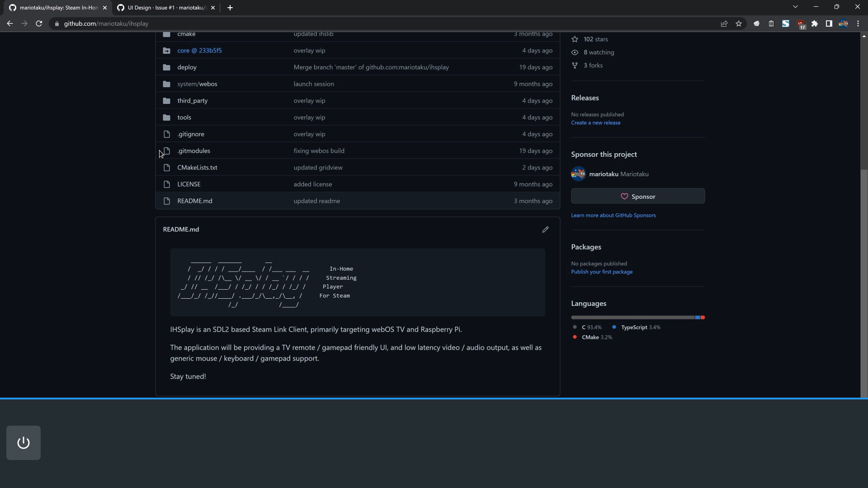Click the LICENSE file icon
Screen dimensions: 868x488
pyautogui.click(x=166, y=184)
